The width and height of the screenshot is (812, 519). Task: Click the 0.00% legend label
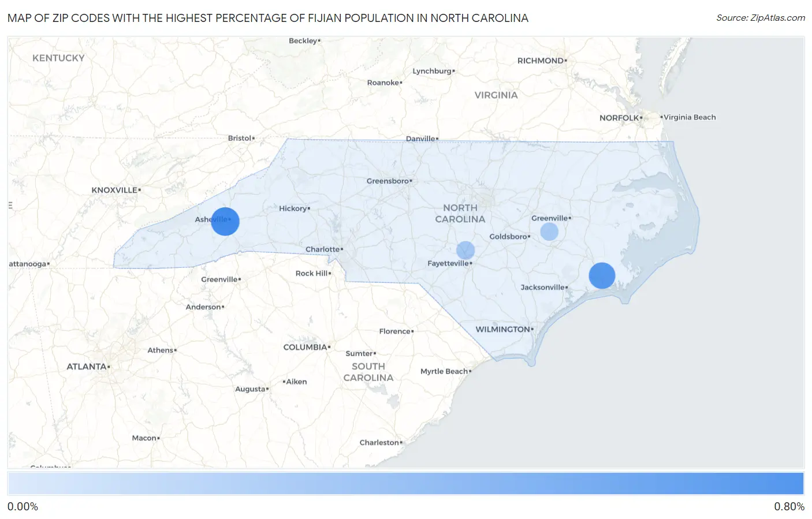tap(23, 506)
